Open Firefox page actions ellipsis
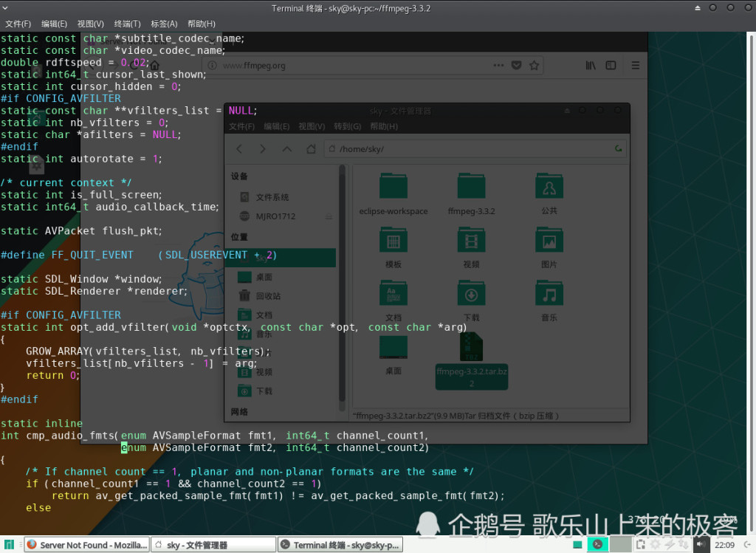The width and height of the screenshot is (756, 553). pyautogui.click(x=498, y=65)
